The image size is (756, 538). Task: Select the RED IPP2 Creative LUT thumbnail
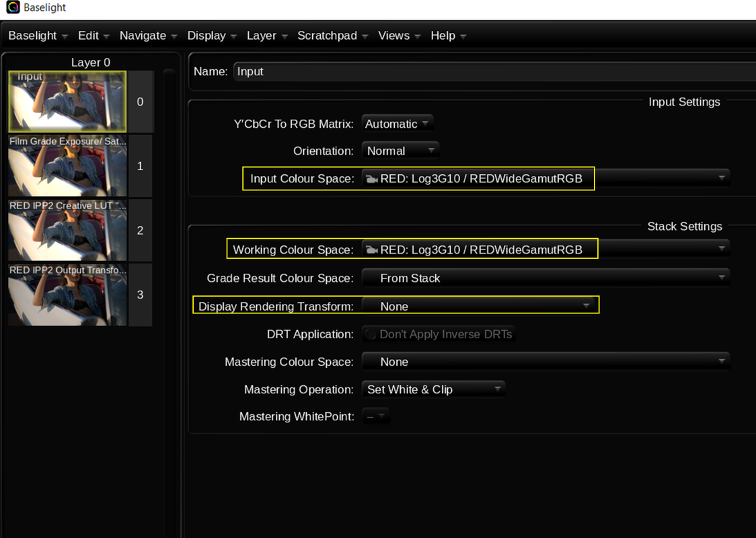(x=67, y=231)
